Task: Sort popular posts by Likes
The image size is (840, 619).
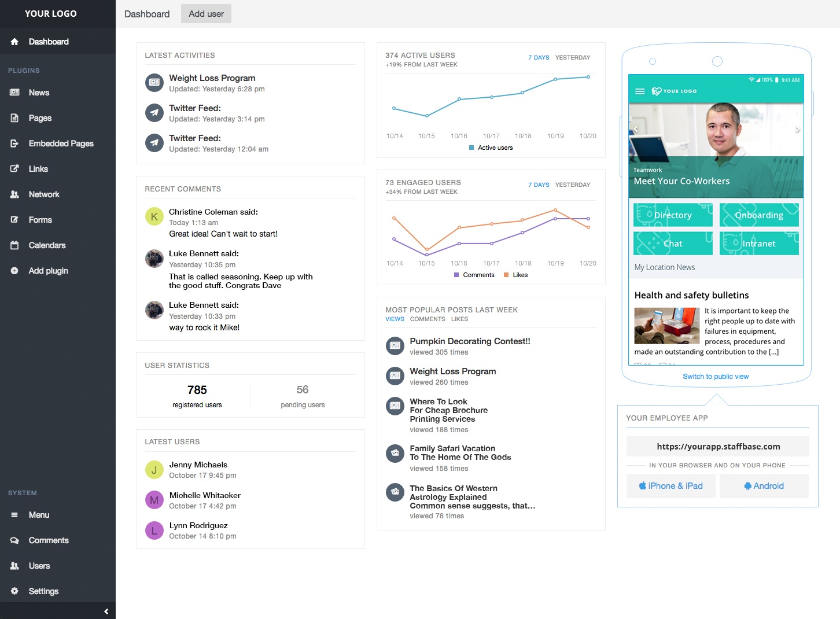Action: (459, 319)
